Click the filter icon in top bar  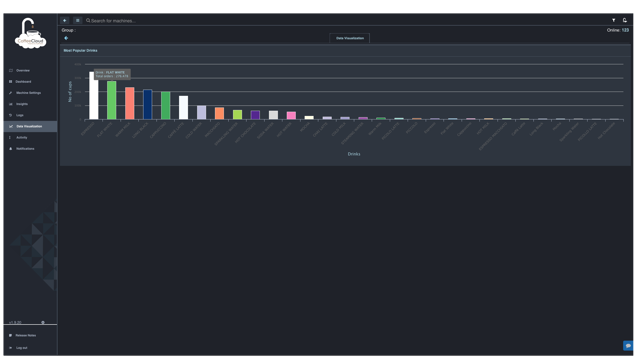coord(613,20)
